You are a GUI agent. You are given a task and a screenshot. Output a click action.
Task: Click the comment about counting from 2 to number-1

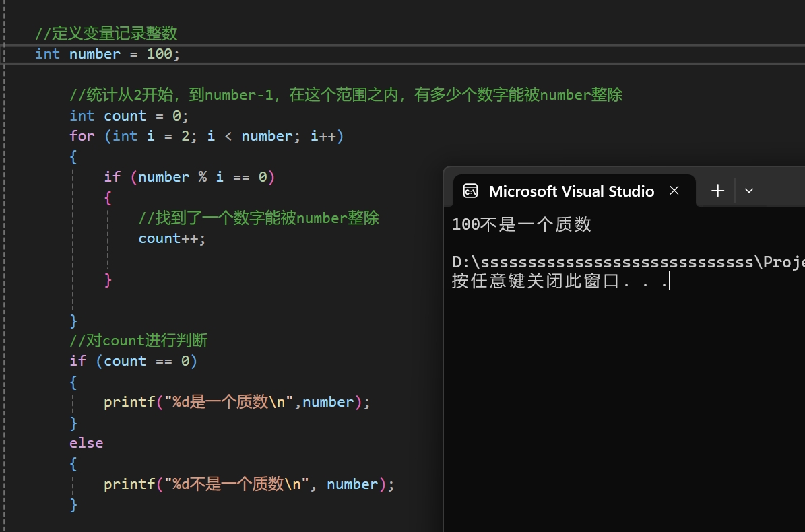346,95
